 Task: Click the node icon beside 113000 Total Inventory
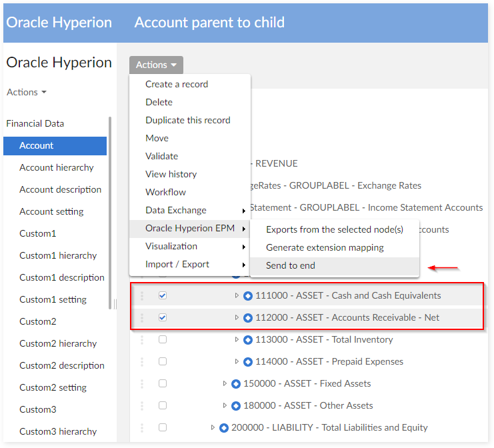pos(248,339)
